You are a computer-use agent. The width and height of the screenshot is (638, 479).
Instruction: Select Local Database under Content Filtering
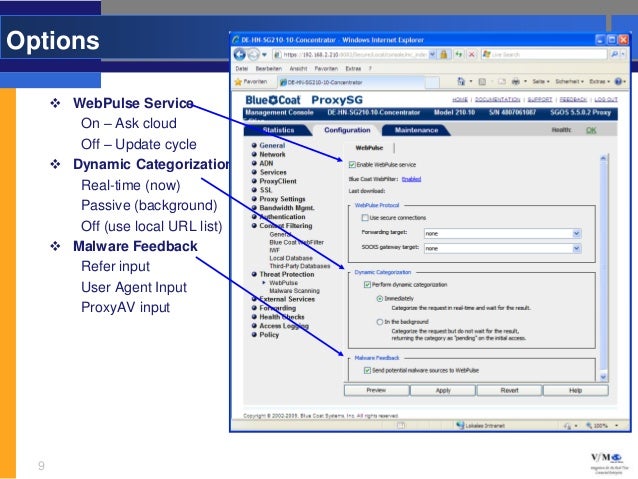(x=291, y=258)
